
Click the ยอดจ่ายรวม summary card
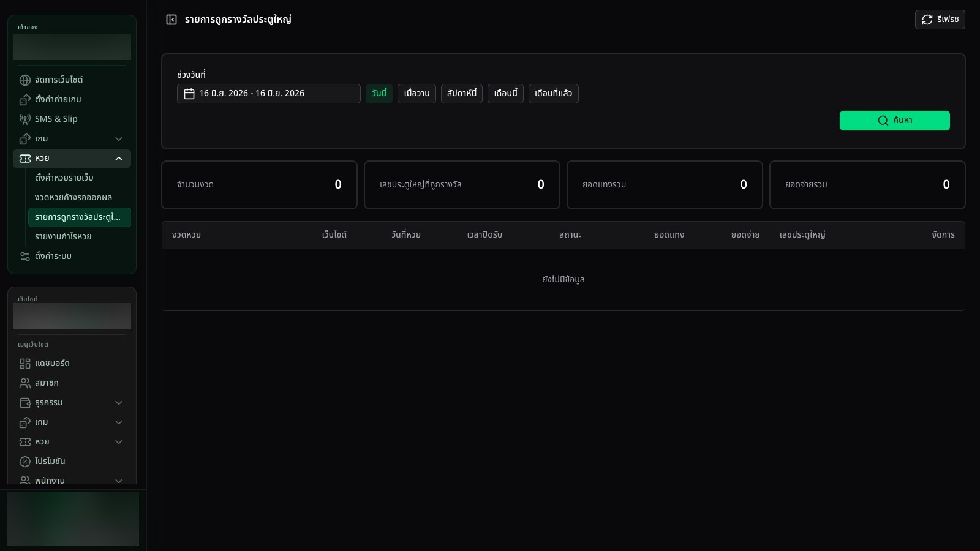point(867,185)
